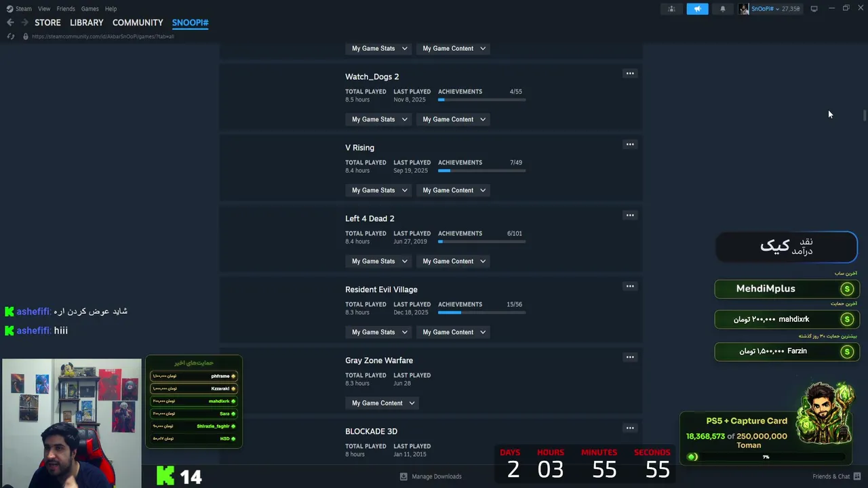Open the Resident Evil Village title link
This screenshot has height=488, width=868.
coord(381,289)
